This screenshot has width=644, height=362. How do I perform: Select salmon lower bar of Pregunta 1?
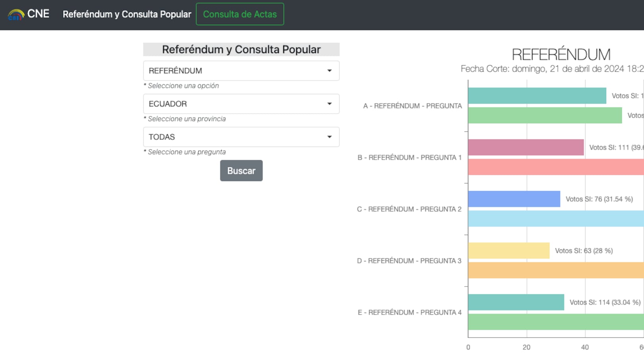(x=555, y=167)
